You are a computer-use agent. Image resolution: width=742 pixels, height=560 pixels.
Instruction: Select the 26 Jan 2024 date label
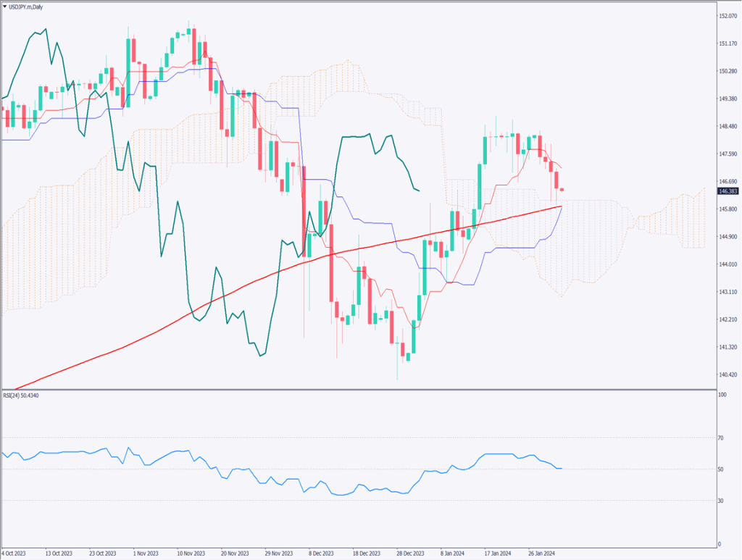coord(542,553)
